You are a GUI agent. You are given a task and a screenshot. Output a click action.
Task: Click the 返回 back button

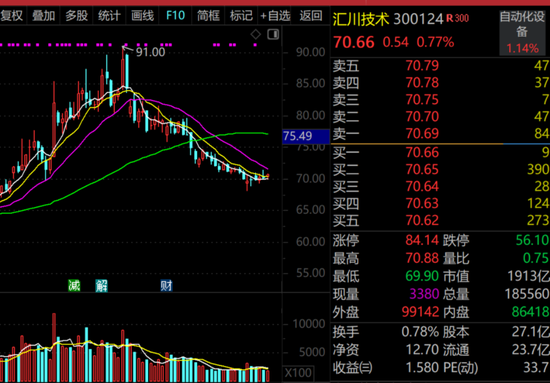311,16
